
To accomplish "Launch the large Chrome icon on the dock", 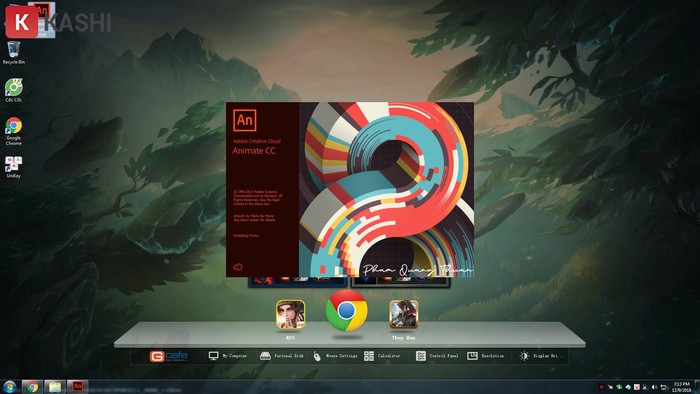I will click(x=346, y=311).
